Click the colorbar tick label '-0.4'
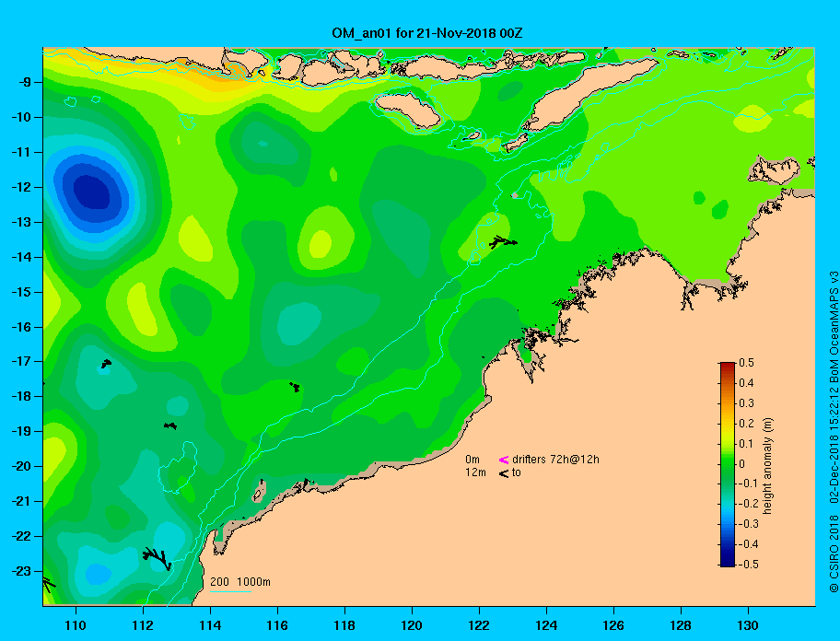This screenshot has width=840, height=641. point(749,544)
